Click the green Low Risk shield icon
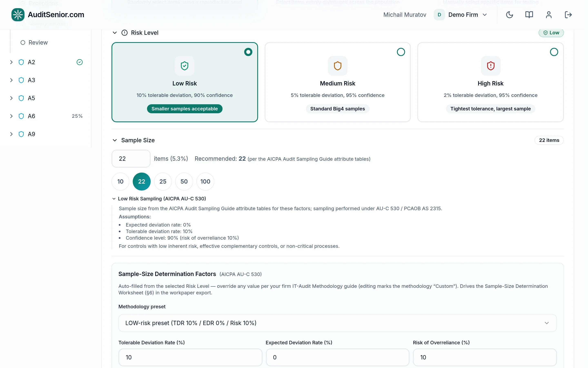 184,66
